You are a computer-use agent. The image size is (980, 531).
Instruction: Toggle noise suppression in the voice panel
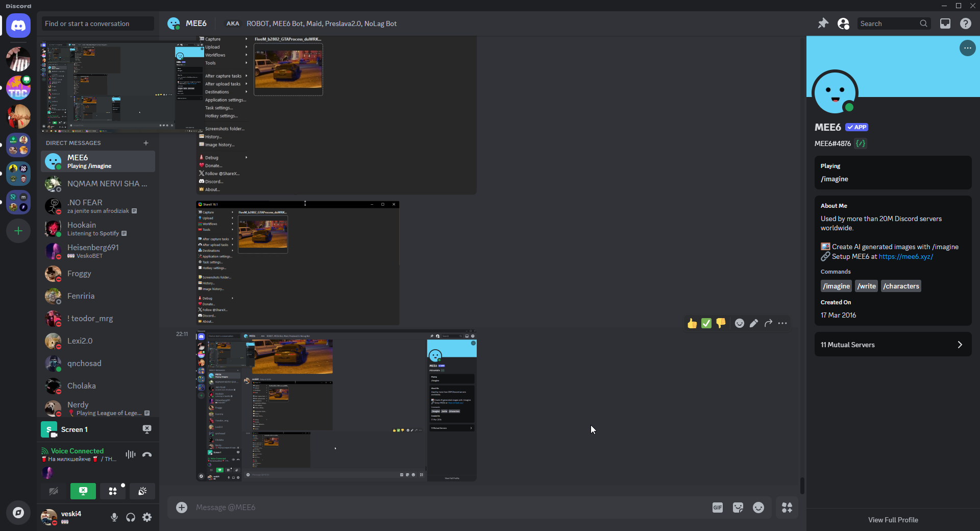(x=131, y=454)
